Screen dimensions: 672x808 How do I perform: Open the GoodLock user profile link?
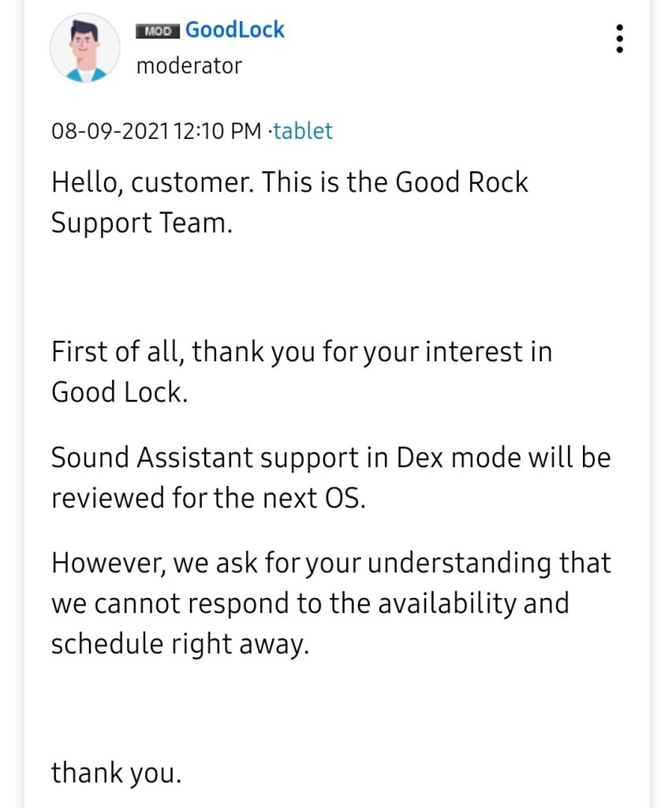[235, 31]
